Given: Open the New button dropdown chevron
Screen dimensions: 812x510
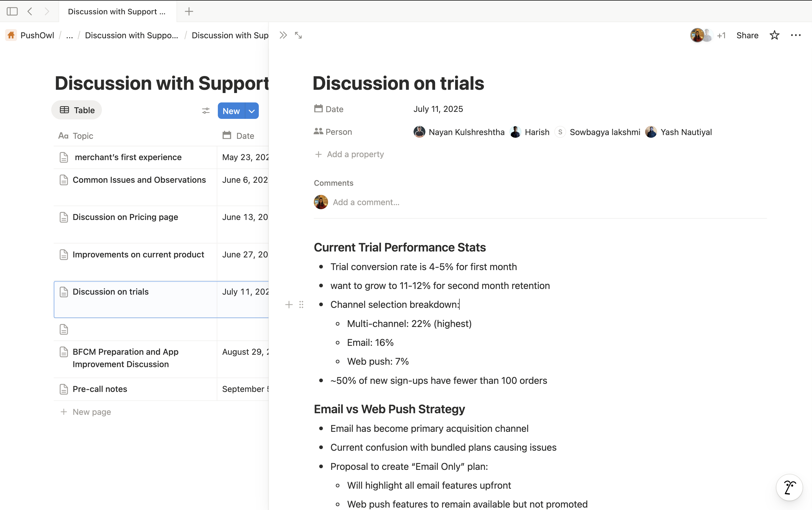Looking at the screenshot, I should click(251, 111).
